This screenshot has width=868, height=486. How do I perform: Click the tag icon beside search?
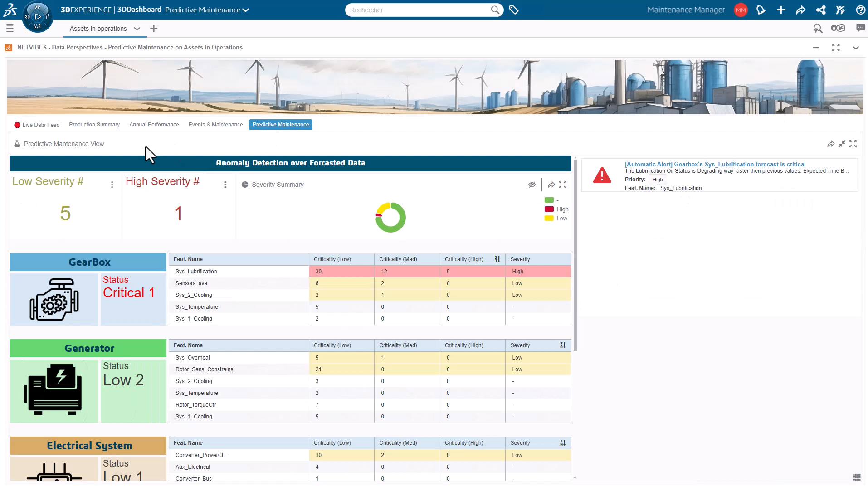(x=514, y=10)
